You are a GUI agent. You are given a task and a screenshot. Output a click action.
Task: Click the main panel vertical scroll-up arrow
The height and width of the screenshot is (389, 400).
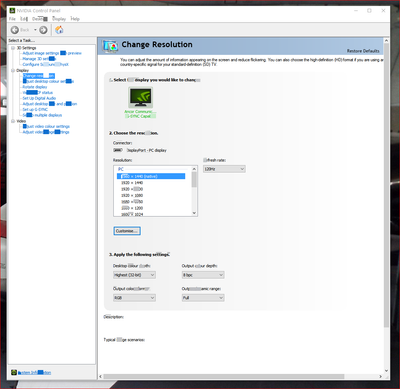point(386,41)
